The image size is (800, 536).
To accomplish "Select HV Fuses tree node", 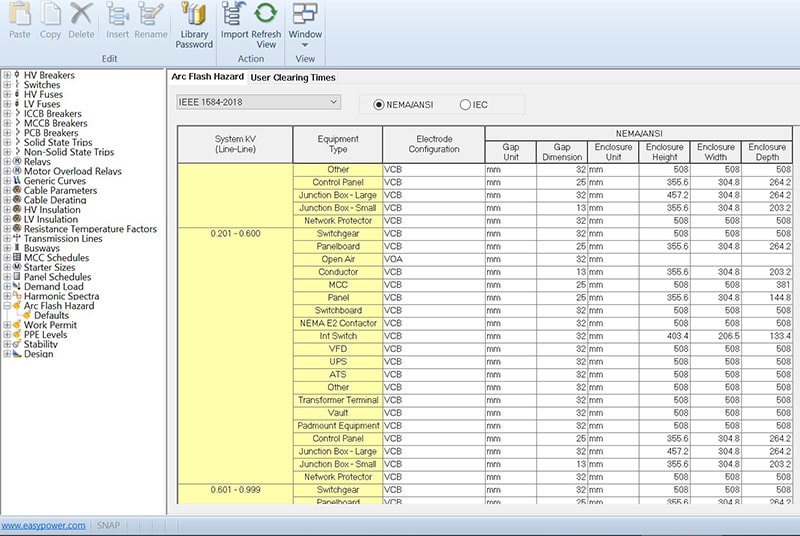I will 43,94.
